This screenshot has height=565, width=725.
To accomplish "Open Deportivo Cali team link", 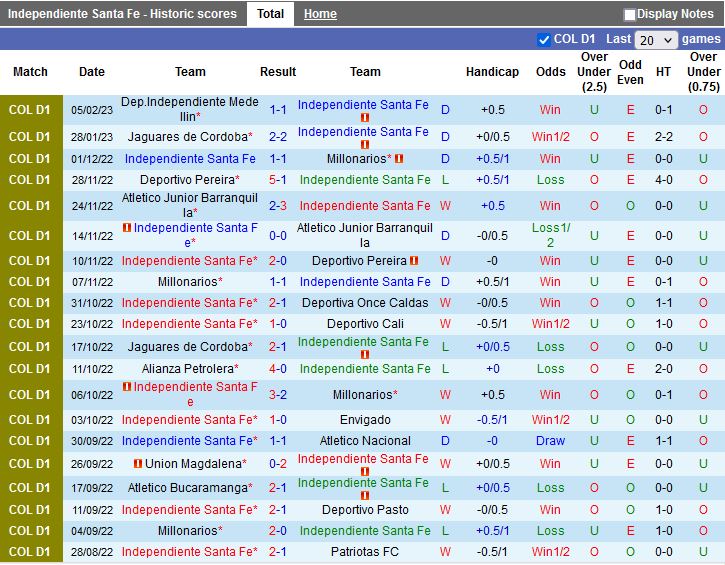I will tap(365, 324).
